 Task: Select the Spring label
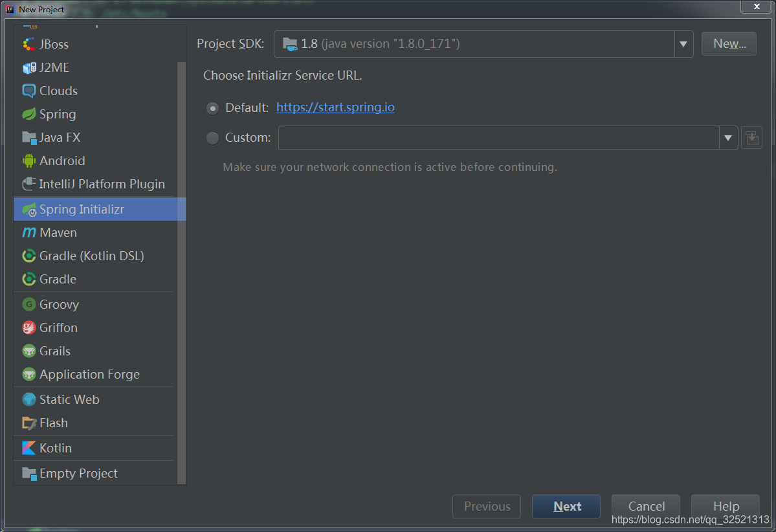58,114
